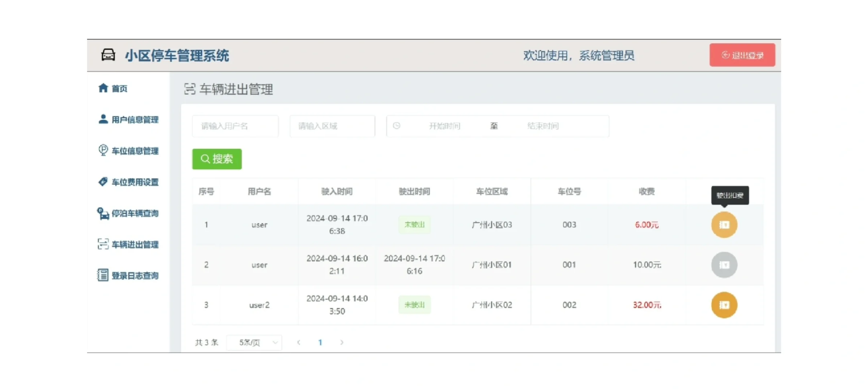The height and width of the screenshot is (392, 868).
Task: Go to next page with right chevron
Action: coord(342,342)
